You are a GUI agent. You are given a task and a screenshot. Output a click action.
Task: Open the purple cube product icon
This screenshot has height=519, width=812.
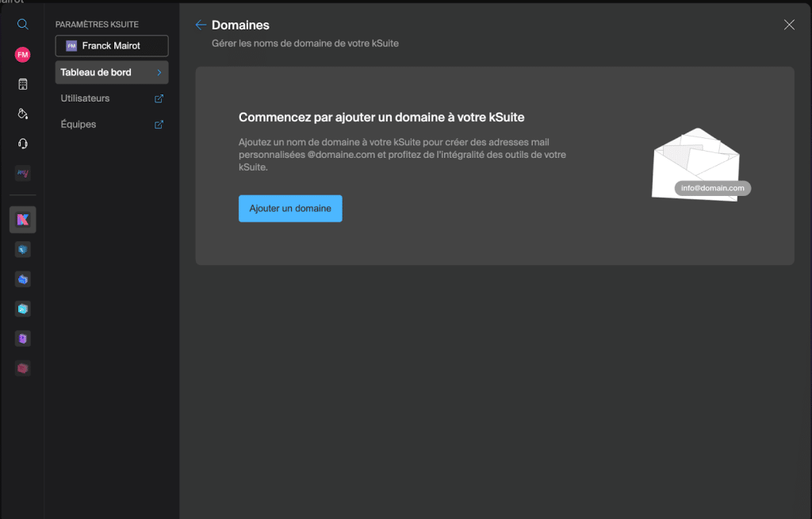point(22,339)
